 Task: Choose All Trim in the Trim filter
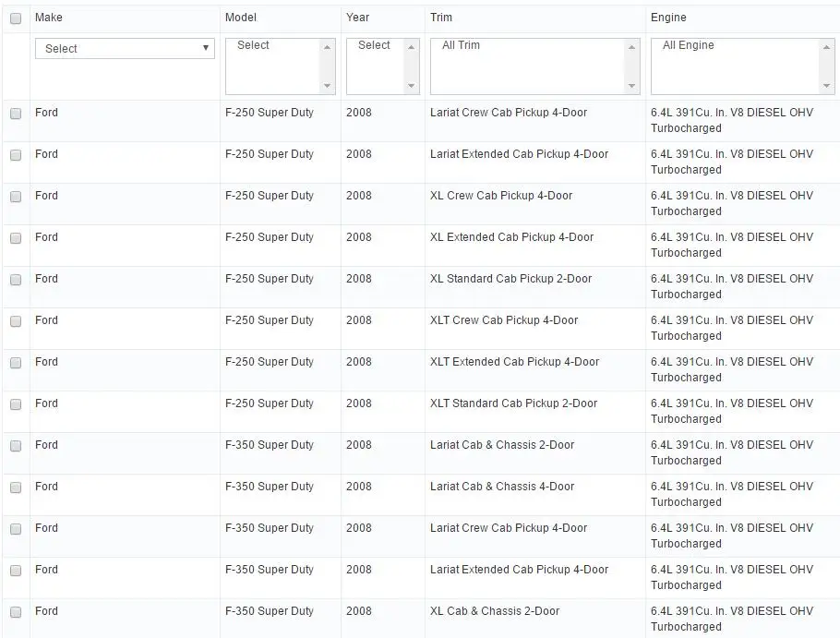pos(461,45)
